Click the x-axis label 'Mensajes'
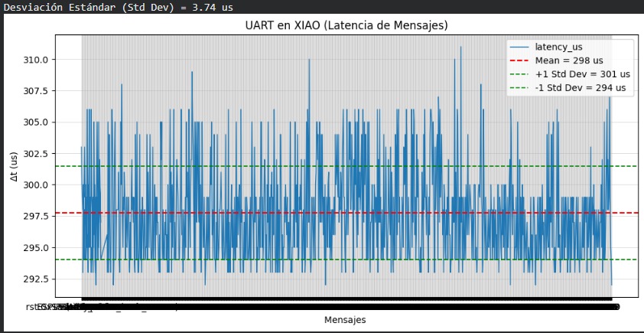The height and width of the screenshot is (333, 644). click(x=345, y=320)
